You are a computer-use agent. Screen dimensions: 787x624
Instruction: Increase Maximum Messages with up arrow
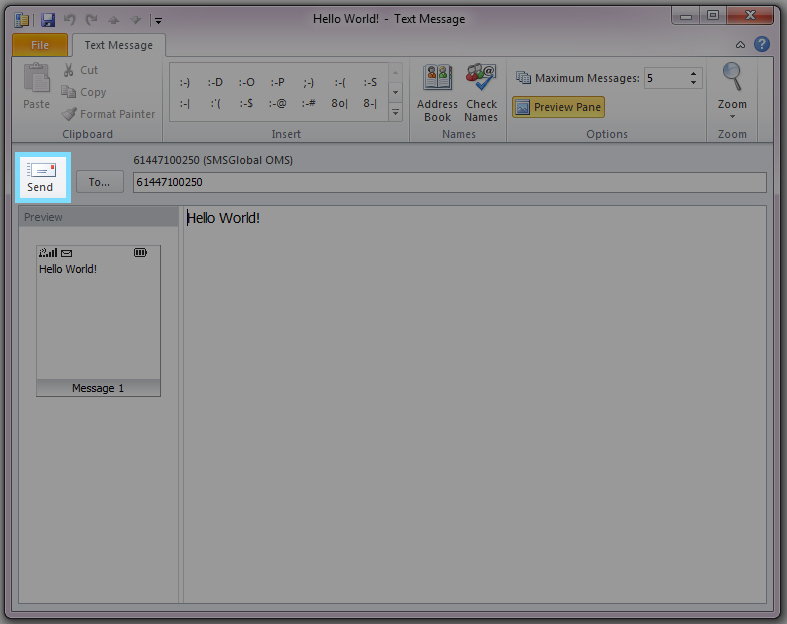coord(694,74)
